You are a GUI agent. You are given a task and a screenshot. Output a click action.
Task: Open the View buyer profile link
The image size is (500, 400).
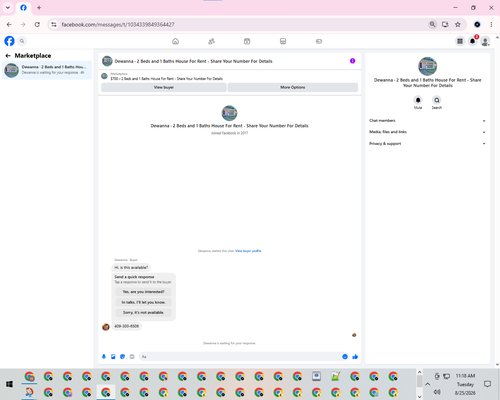(248, 251)
